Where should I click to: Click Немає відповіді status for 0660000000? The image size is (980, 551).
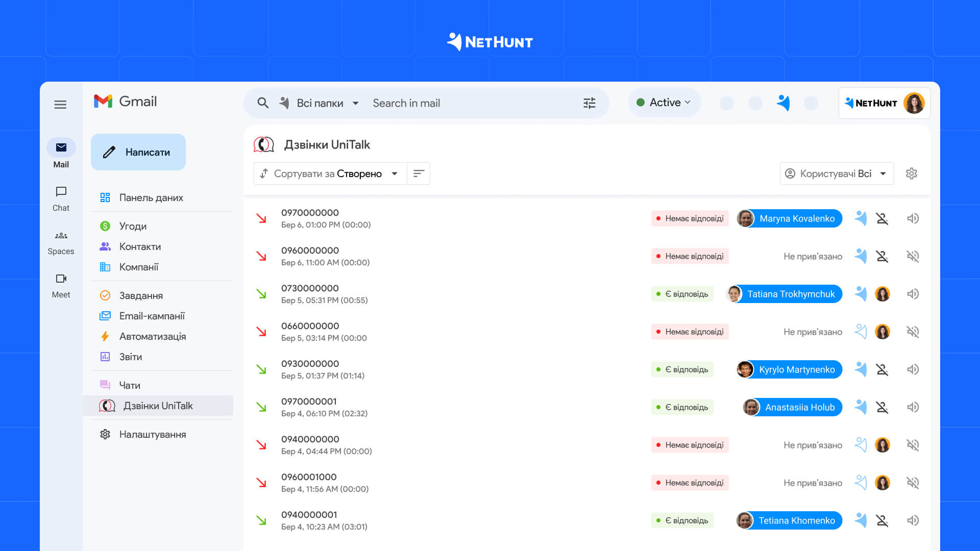coord(690,332)
